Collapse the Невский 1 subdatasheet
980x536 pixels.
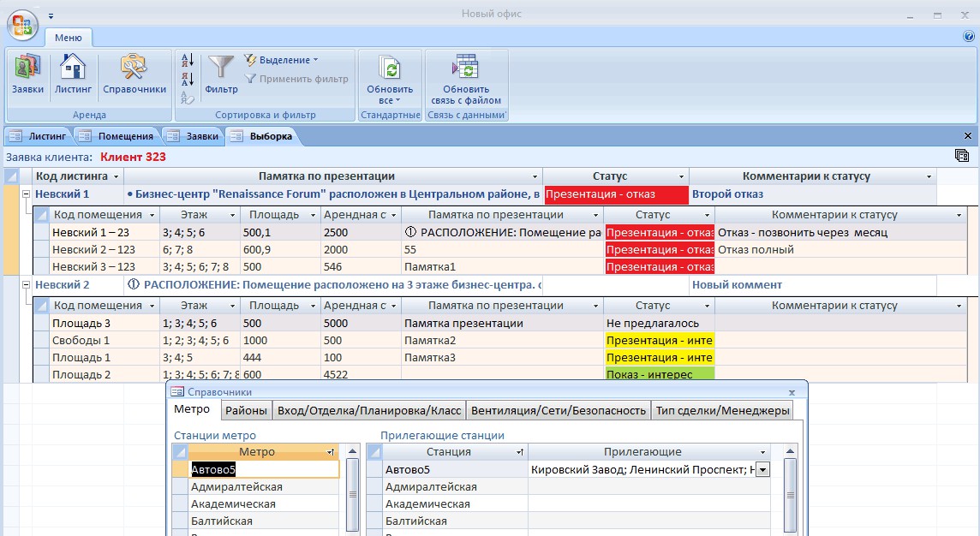coord(27,194)
